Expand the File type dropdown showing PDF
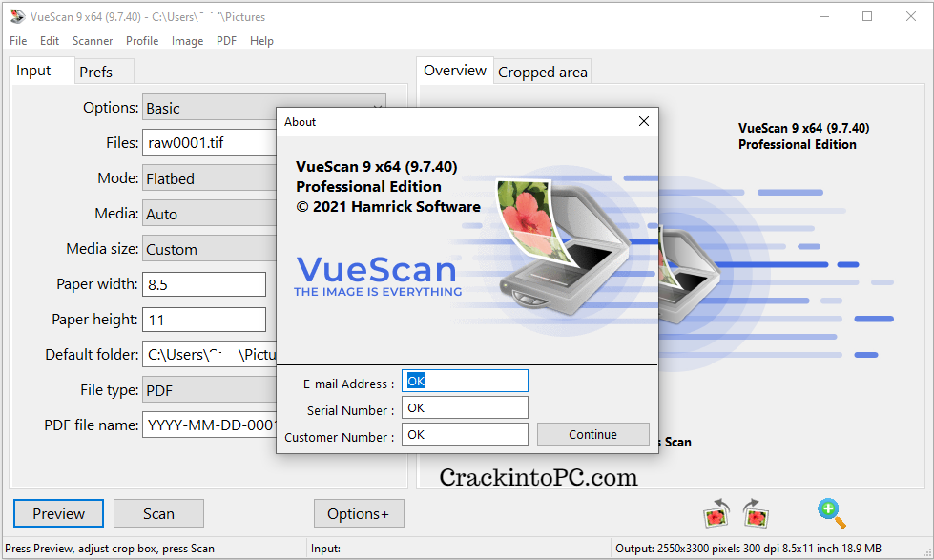 click(x=209, y=390)
